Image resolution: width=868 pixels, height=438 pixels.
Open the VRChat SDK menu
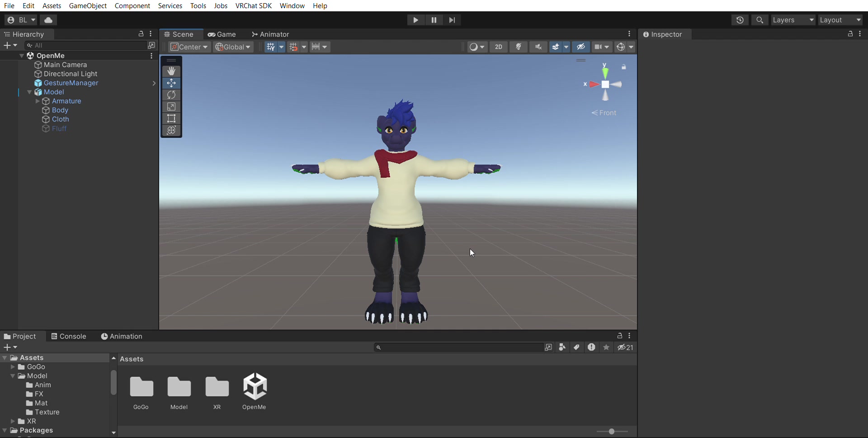tap(254, 6)
